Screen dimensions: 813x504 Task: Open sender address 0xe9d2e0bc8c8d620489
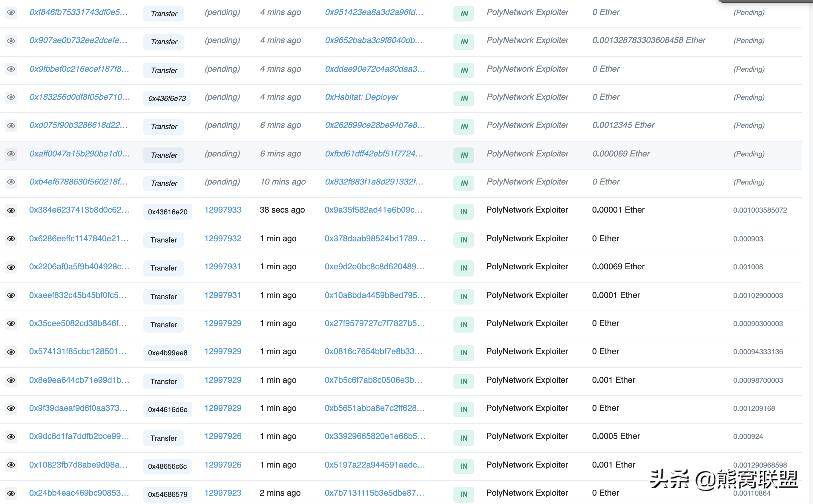pyautogui.click(x=375, y=266)
